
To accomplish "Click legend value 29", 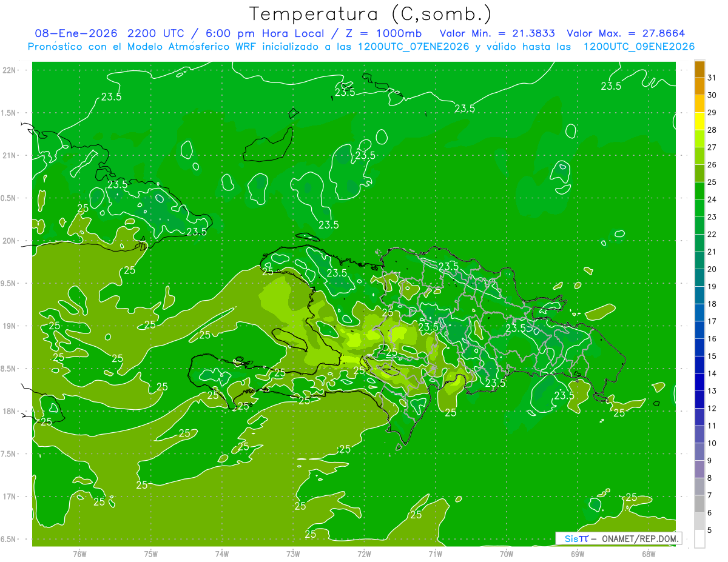I will (x=712, y=112).
